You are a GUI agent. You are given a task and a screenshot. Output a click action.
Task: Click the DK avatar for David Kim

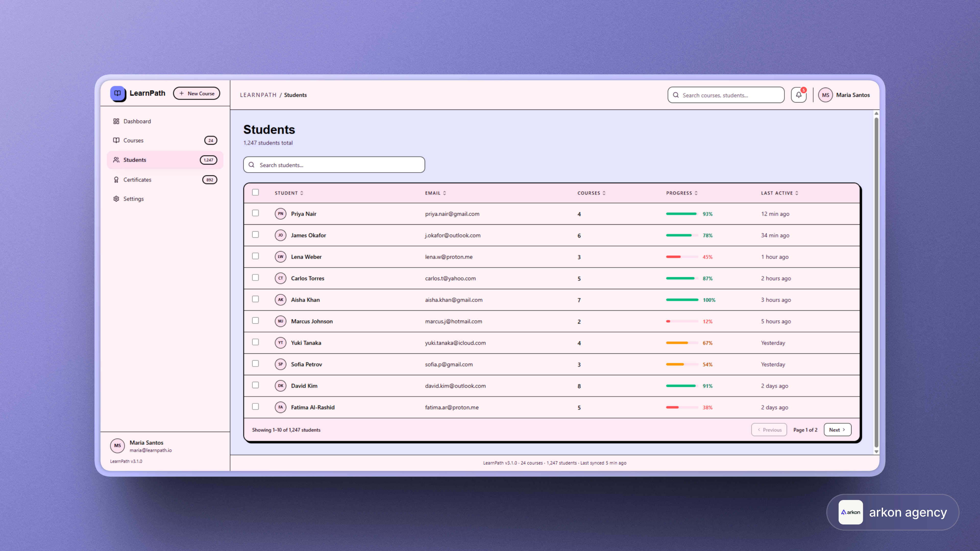click(280, 386)
